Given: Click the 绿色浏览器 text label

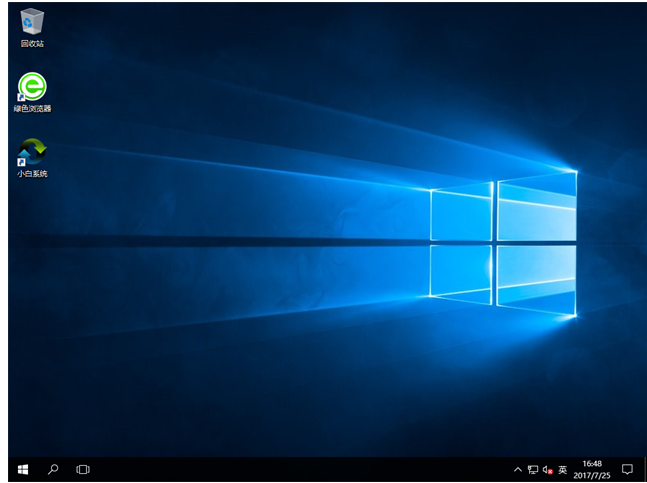Looking at the screenshot, I should 32,108.
